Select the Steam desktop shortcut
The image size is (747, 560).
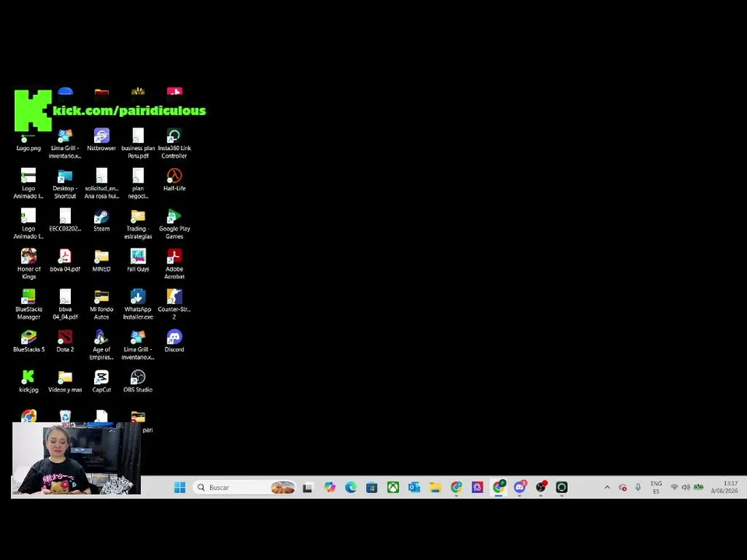(101, 220)
